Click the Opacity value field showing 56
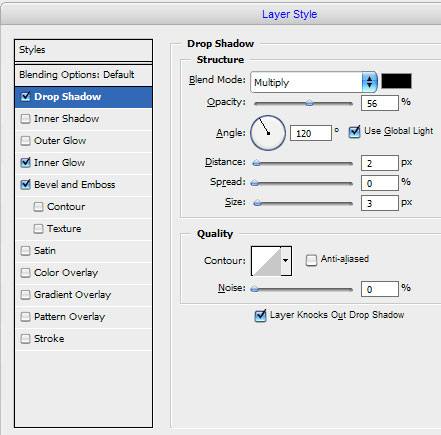Image resolution: width=441 pixels, height=435 pixels. point(380,103)
